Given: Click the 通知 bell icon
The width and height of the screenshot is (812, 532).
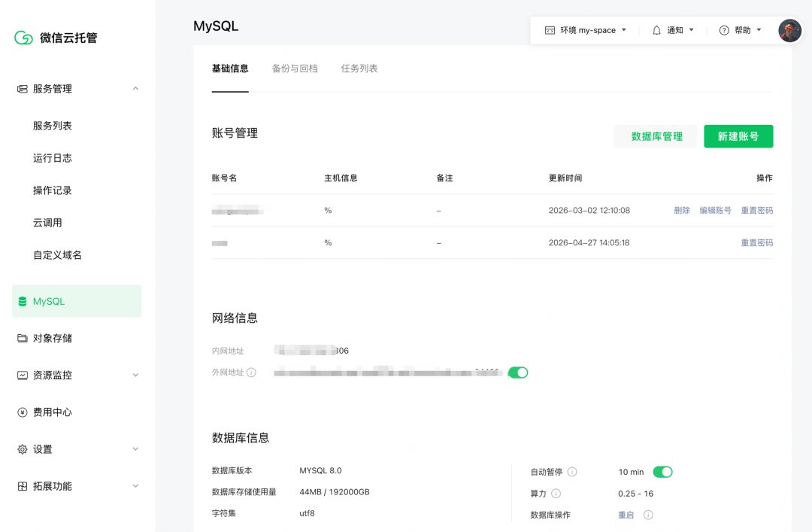Looking at the screenshot, I should coord(656,30).
